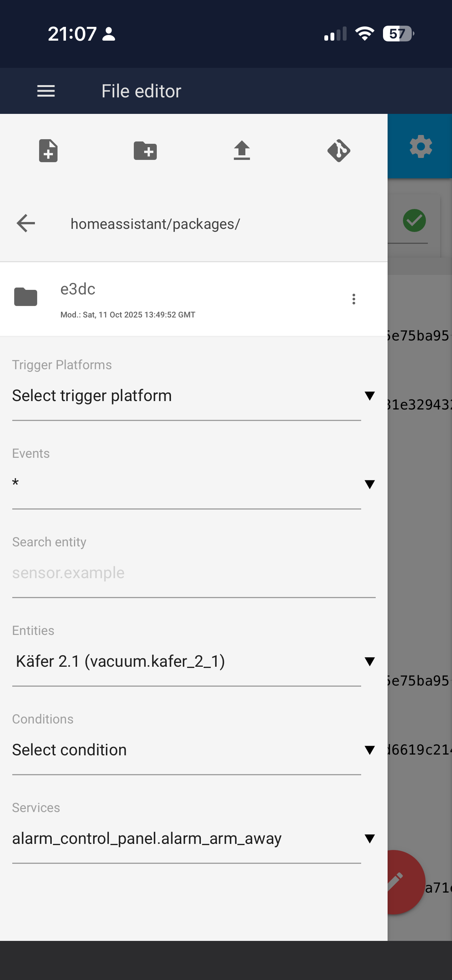Create a new folder with the folder-plus icon
This screenshot has width=452, height=980.
click(x=145, y=151)
